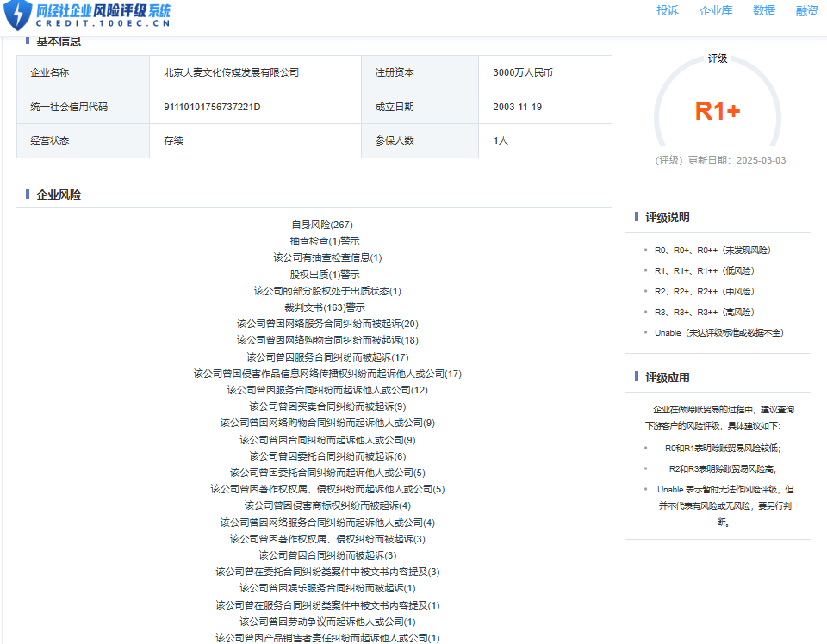The height and width of the screenshot is (644, 827).
Task: Open the 企业库 menu item
Action: (716, 10)
